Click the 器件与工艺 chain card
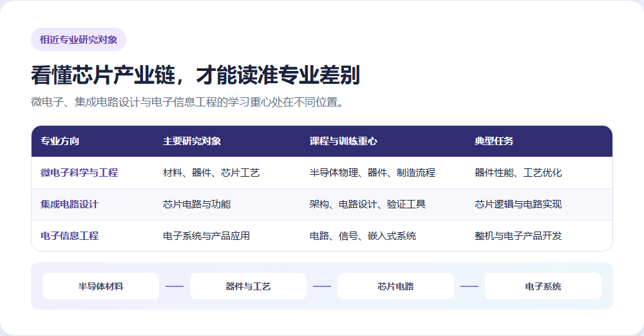644x336 pixels. click(x=248, y=286)
